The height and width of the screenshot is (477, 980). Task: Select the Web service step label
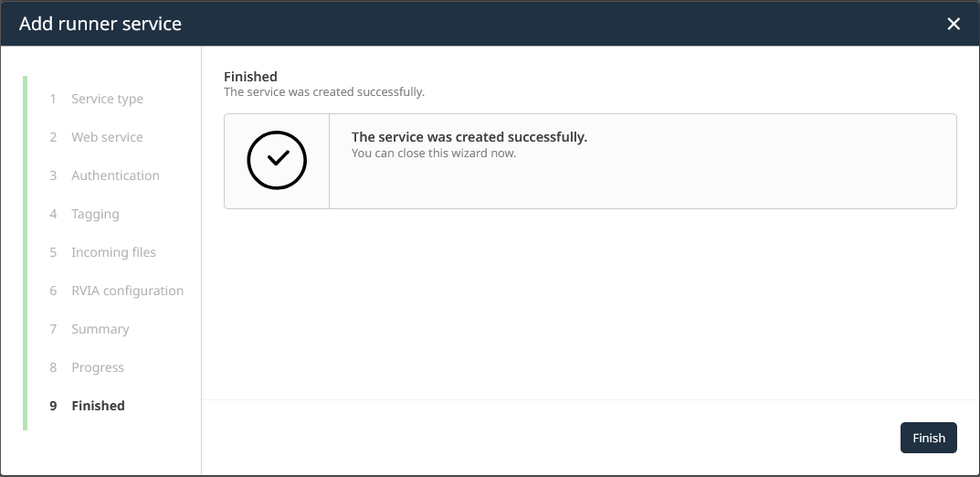(107, 137)
